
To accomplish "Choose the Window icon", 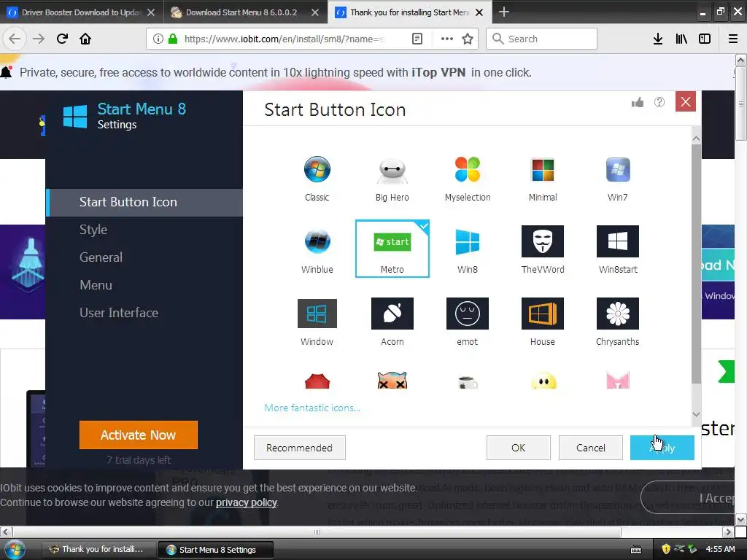I will tap(317, 322).
